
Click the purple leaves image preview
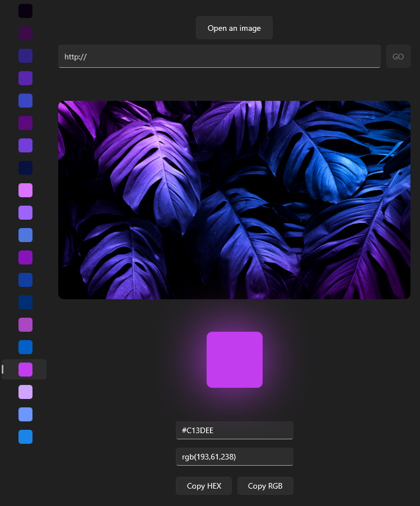(x=234, y=199)
